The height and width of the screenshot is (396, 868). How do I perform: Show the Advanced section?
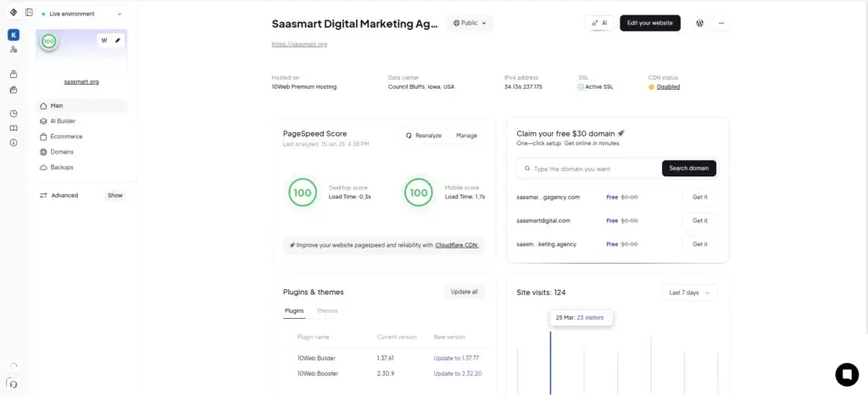115,196
